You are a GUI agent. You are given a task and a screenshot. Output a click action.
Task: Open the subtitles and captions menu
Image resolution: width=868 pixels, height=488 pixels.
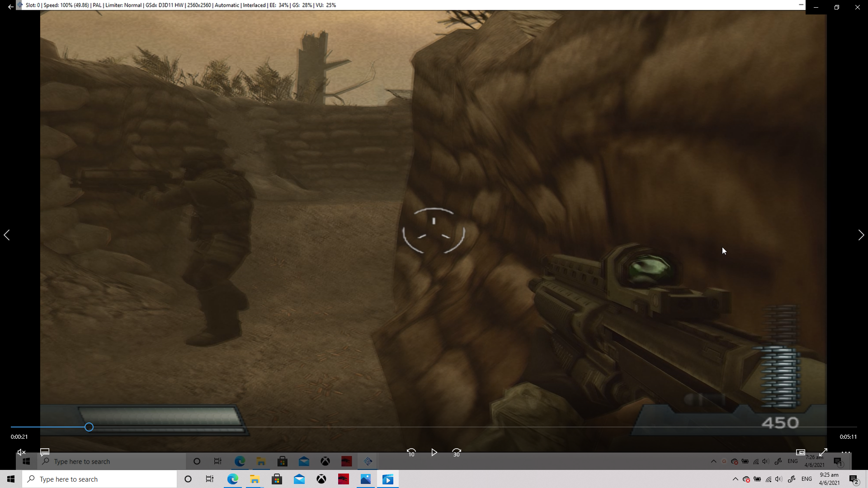click(45, 452)
